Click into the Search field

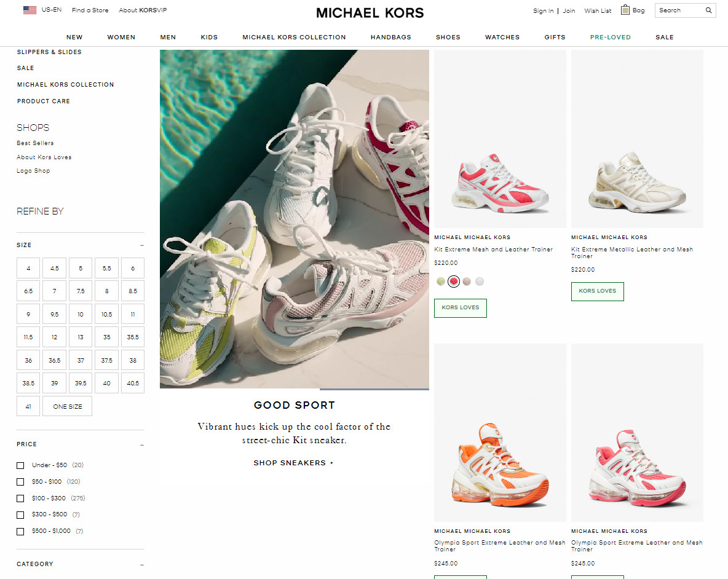pyautogui.click(x=680, y=10)
